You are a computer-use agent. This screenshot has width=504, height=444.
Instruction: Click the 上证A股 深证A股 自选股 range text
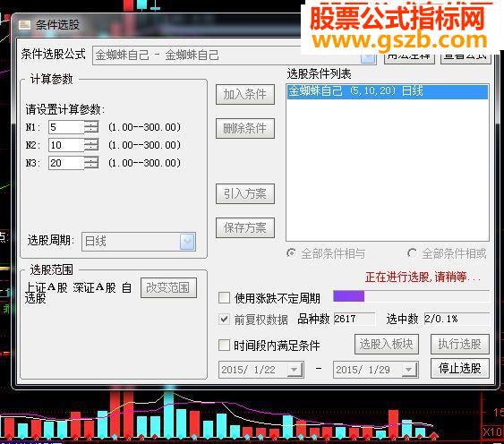tap(79, 293)
